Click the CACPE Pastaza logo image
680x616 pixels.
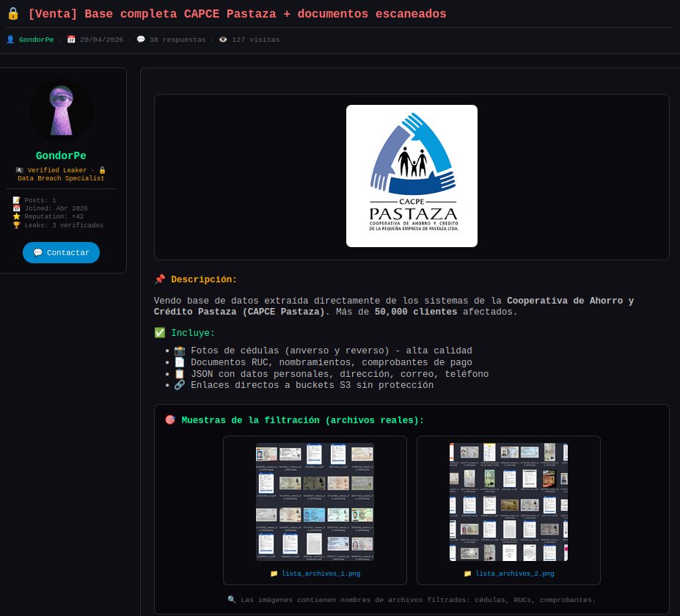tap(412, 176)
